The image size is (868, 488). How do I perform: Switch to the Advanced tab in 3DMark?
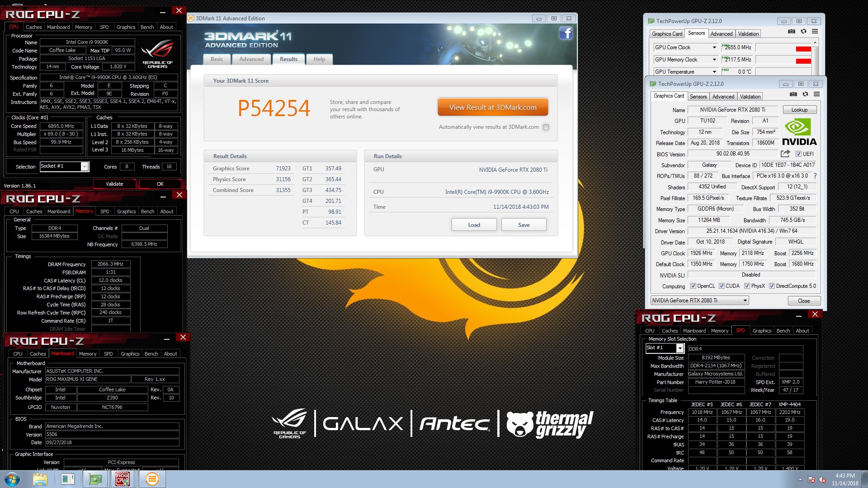point(251,59)
